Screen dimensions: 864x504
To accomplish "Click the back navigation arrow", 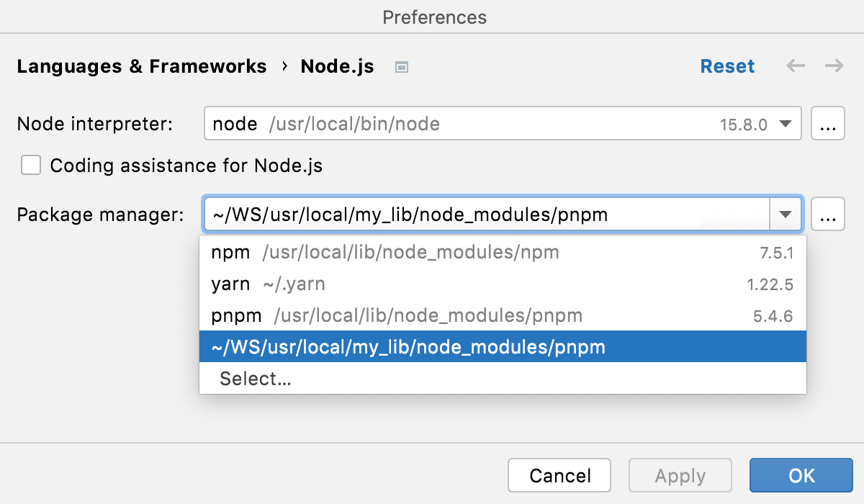I will pyautogui.click(x=795, y=66).
